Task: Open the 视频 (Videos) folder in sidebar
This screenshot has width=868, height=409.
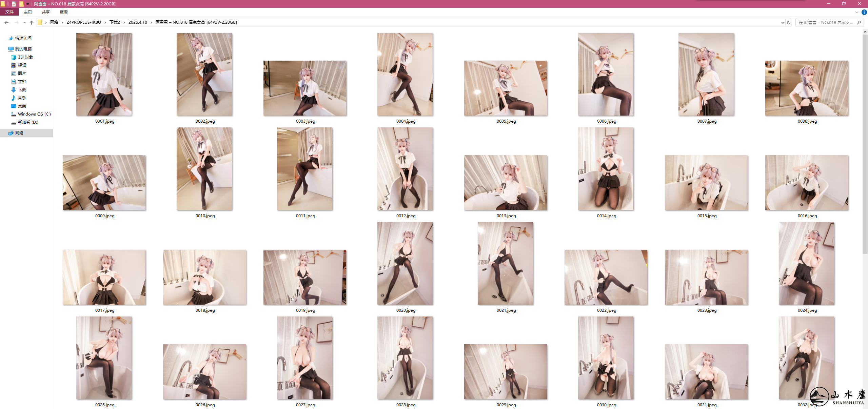Action: point(22,65)
